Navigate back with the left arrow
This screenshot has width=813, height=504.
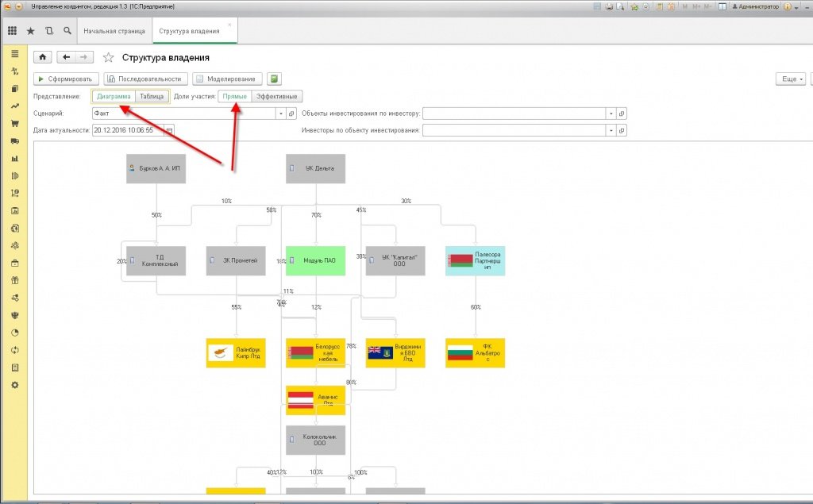click(x=66, y=57)
